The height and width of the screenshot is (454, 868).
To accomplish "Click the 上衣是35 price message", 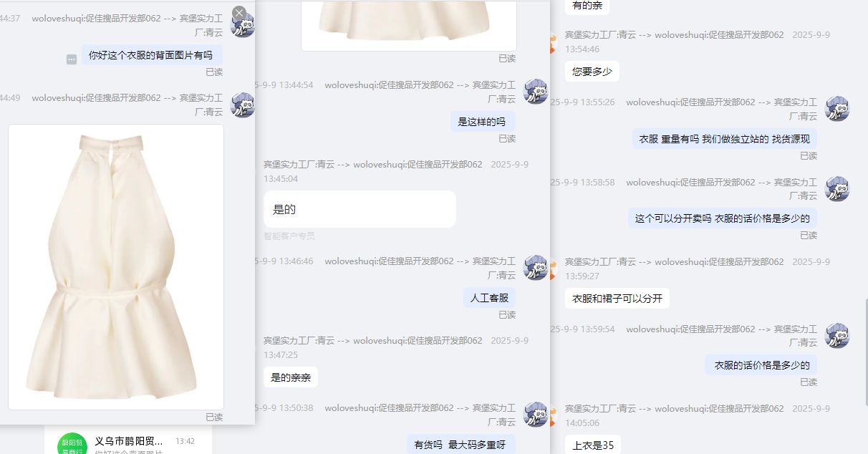I will point(593,445).
